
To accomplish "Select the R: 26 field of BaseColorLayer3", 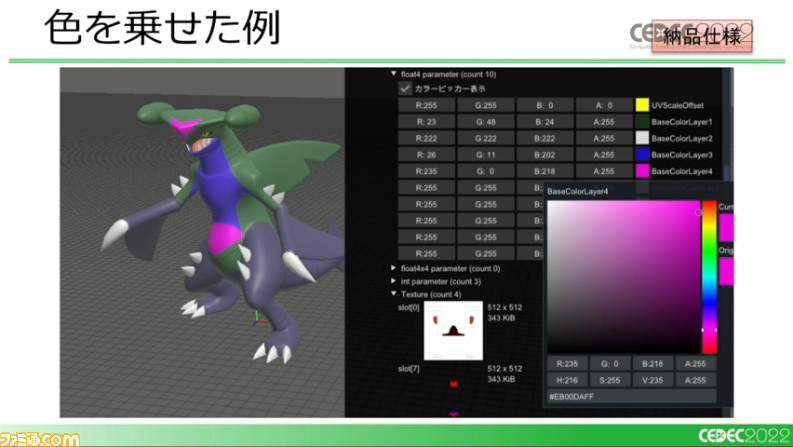I will point(426,155).
